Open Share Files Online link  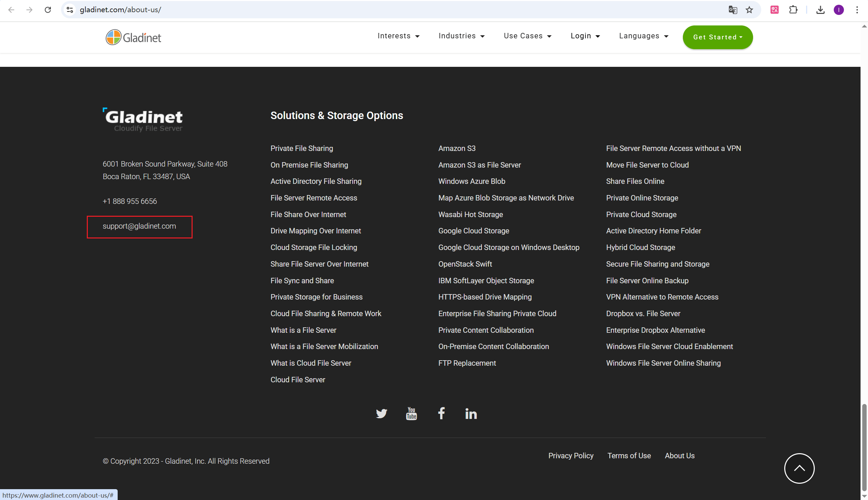coord(635,181)
